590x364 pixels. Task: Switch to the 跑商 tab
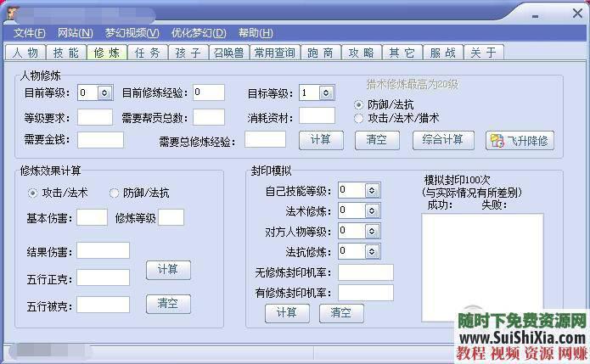click(320, 53)
